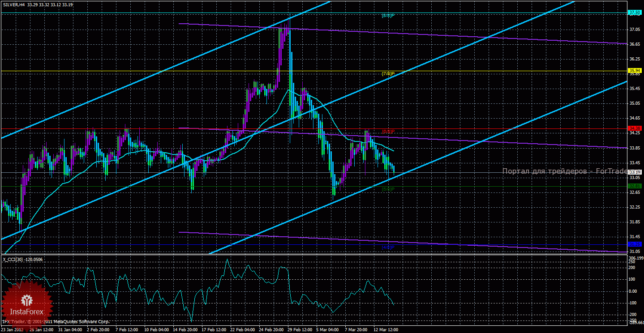Viewport: 644px width, 333px height.
Task: Click the 35.05 price axis label
Action: (x=635, y=103)
